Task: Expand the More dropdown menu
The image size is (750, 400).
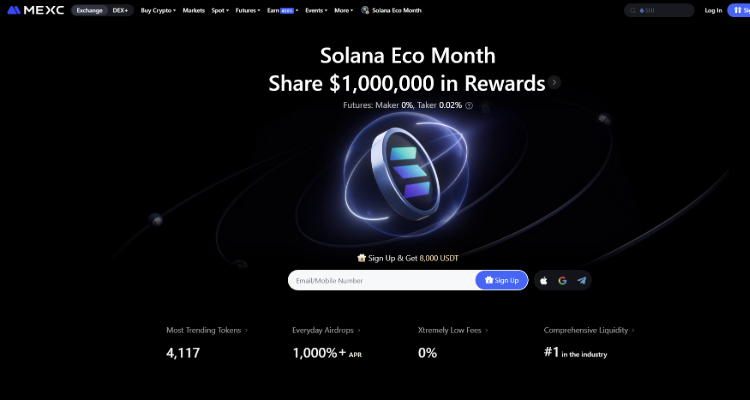Action: click(344, 10)
